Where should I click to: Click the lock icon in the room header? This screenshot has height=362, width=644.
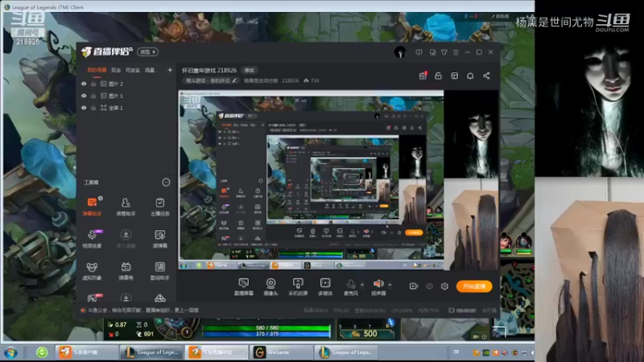point(438,76)
